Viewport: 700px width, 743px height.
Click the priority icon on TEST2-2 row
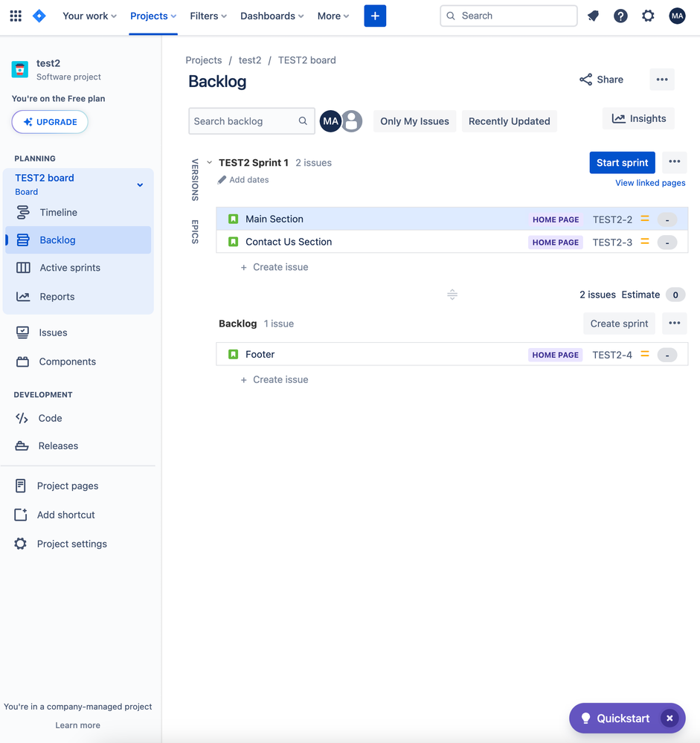point(645,219)
